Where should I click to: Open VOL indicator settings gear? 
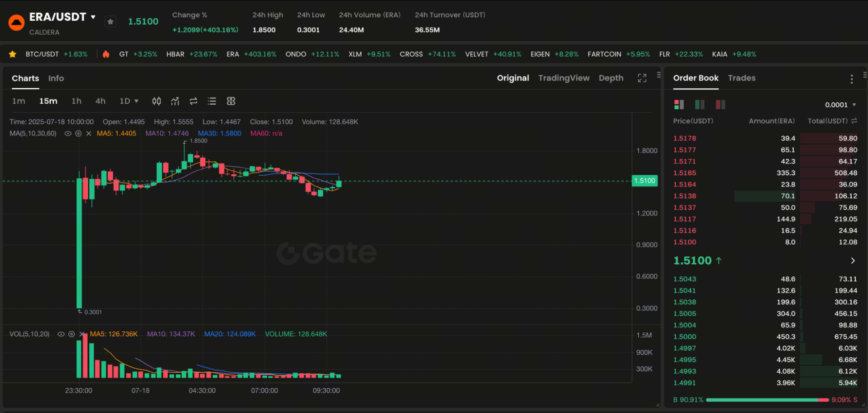pyautogui.click(x=71, y=334)
